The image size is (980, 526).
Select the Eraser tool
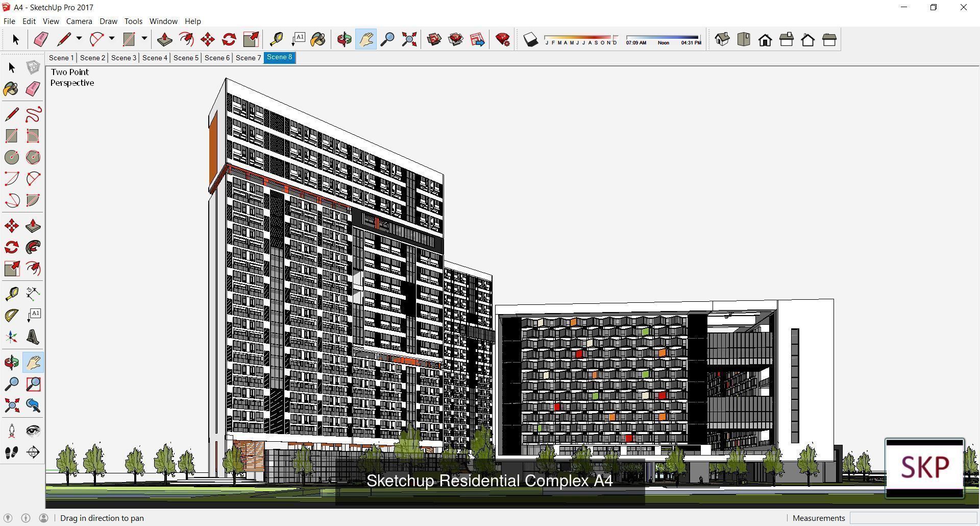[33, 90]
